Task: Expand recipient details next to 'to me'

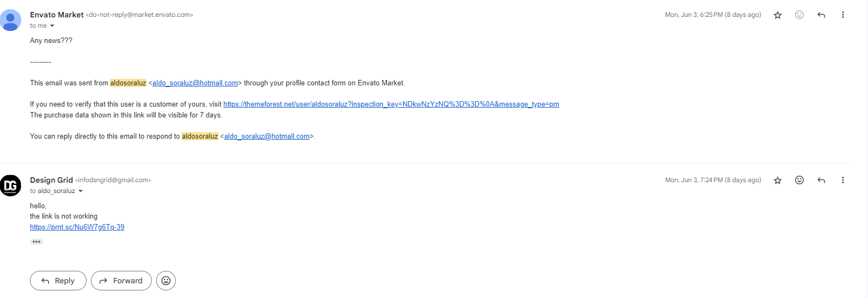Action: pyautogui.click(x=52, y=26)
